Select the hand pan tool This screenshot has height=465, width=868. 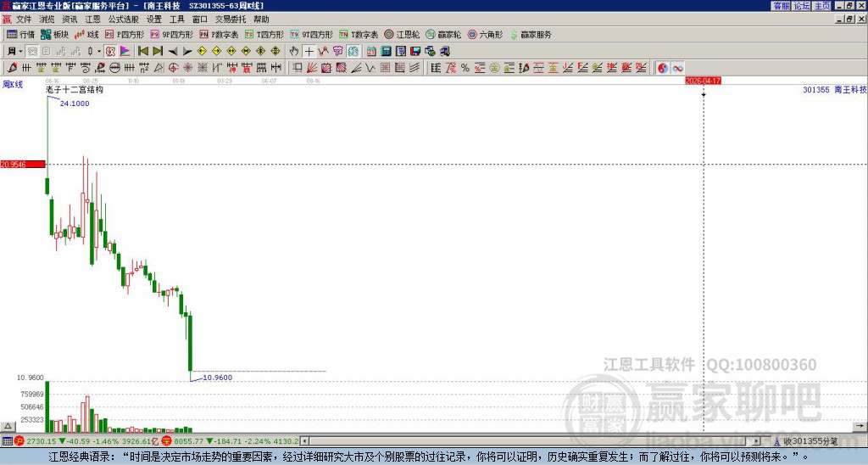pyautogui.click(x=294, y=51)
